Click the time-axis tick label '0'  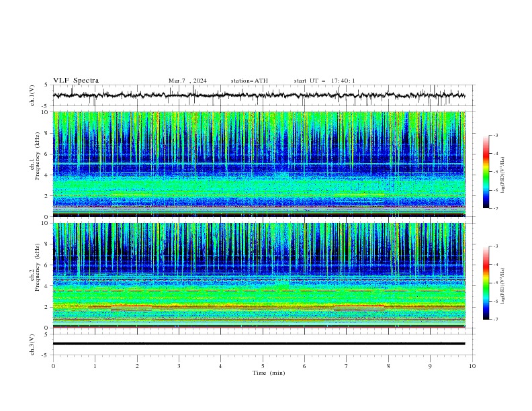click(53, 366)
